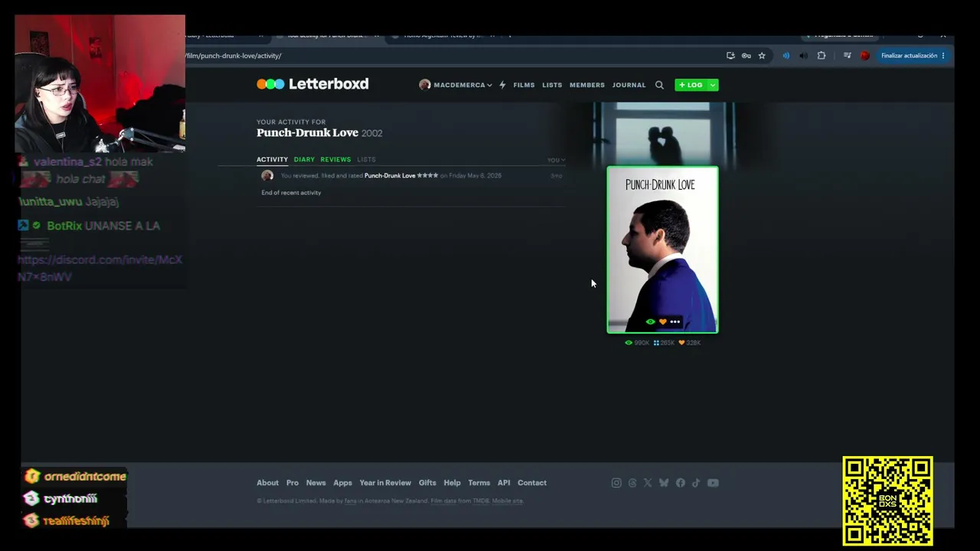The image size is (980, 551).
Task: Click the 265K lists count under poster
Action: [x=664, y=343]
